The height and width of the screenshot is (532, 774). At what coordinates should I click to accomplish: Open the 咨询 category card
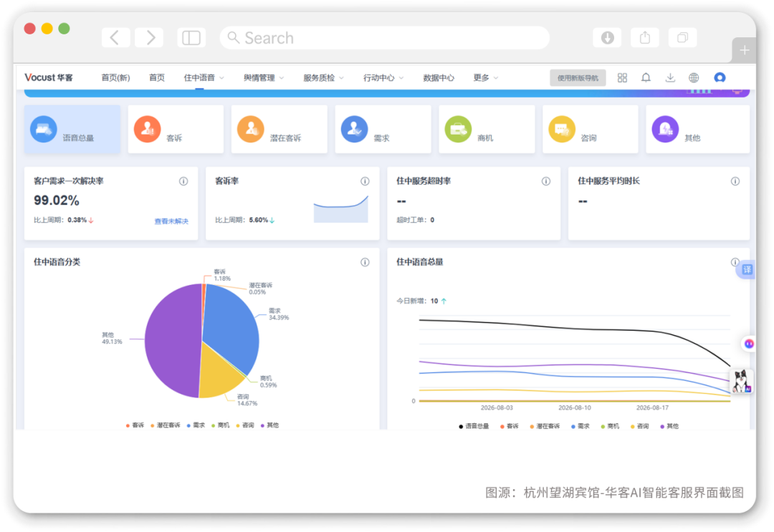pyautogui.click(x=590, y=129)
